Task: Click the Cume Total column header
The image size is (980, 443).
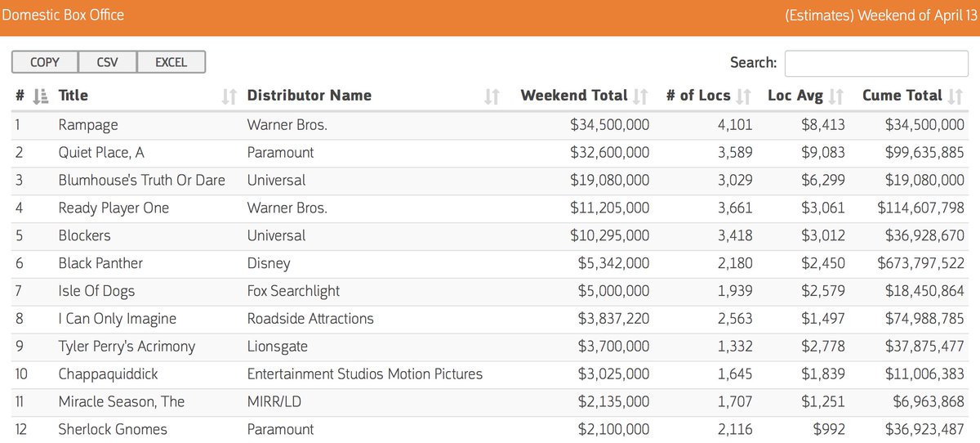Action: tap(902, 96)
